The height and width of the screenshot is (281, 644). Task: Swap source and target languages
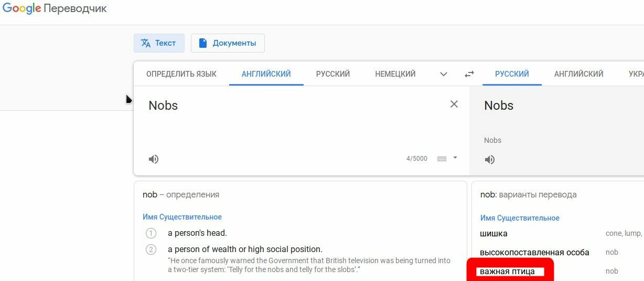point(469,74)
